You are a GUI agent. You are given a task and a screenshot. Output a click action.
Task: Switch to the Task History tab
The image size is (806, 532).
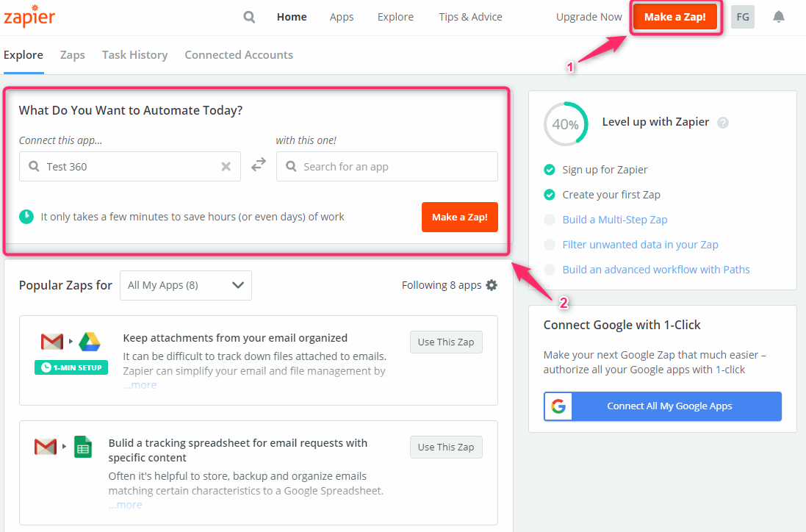[x=134, y=55]
